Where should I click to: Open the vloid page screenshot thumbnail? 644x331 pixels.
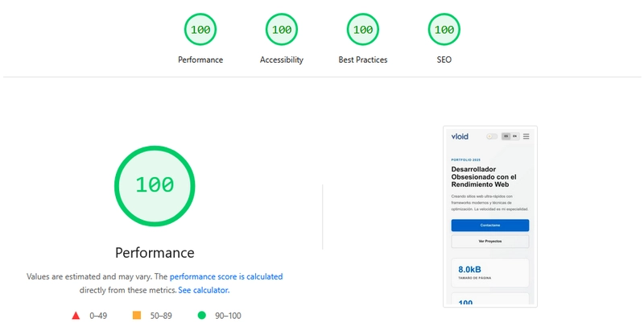490,217
